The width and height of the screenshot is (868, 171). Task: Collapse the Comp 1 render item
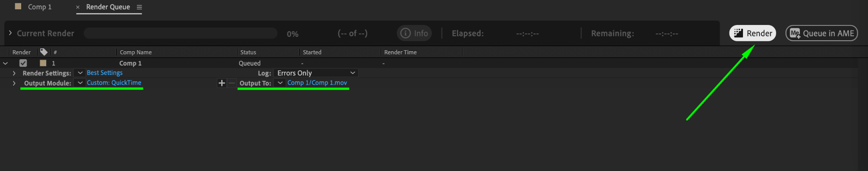pos(6,63)
